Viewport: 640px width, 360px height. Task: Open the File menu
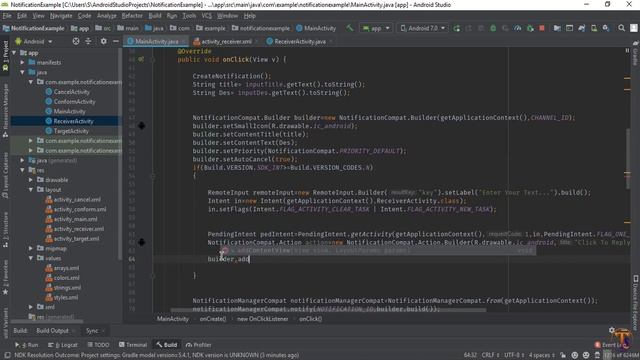pyautogui.click(x=7, y=16)
